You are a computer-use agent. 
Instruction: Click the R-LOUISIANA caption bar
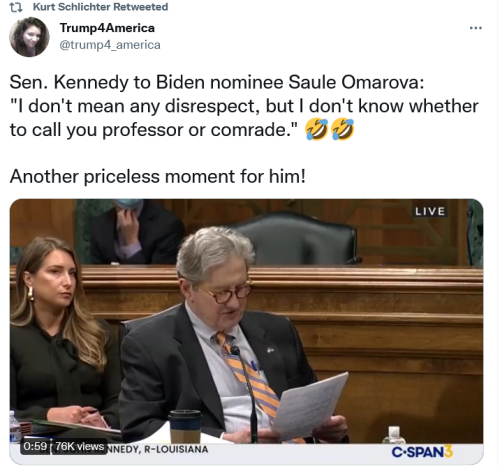[x=157, y=449]
